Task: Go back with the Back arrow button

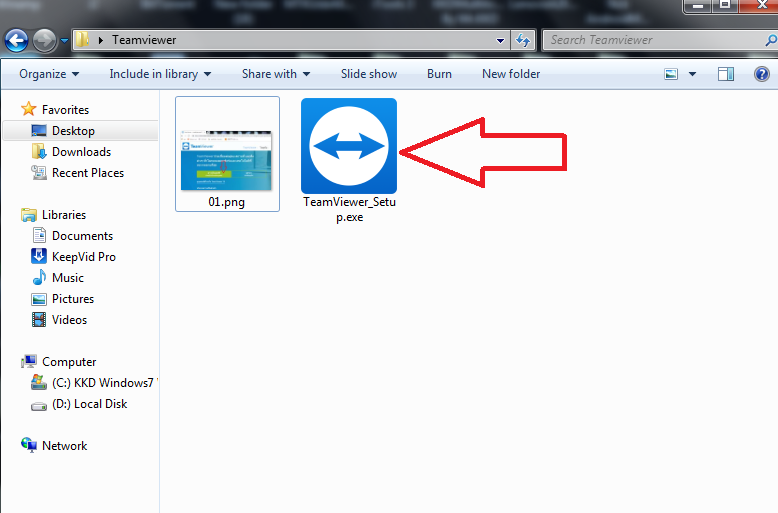Action: tap(16, 41)
